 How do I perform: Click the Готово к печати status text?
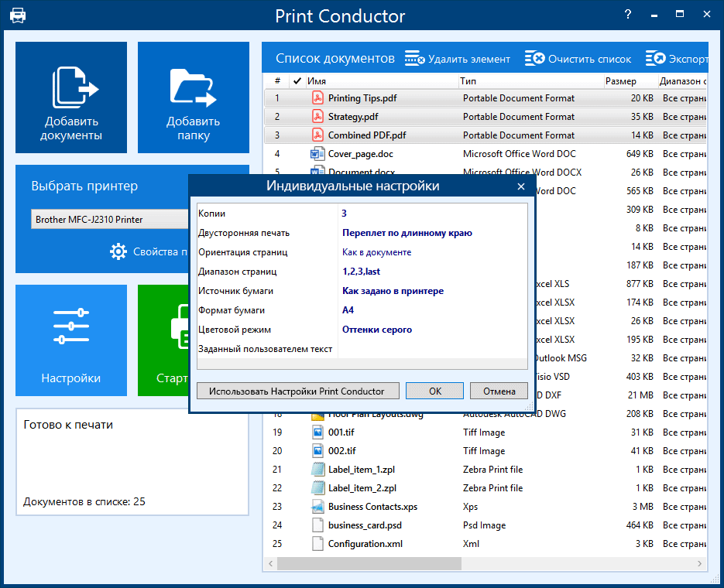pos(68,425)
